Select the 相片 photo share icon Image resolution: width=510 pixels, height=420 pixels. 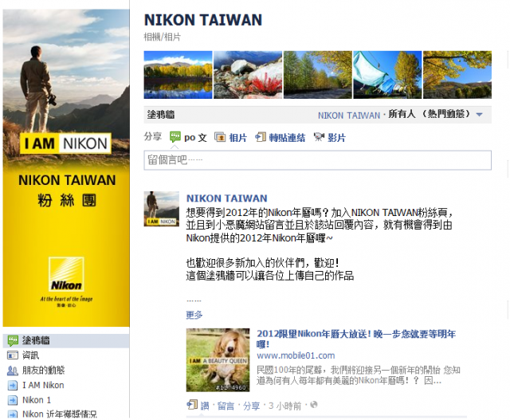coord(220,137)
